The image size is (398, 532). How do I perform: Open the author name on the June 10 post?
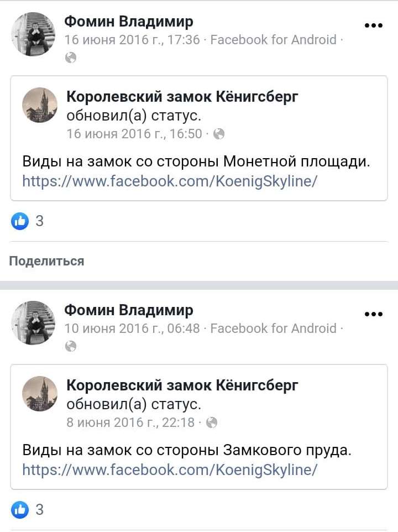click(129, 310)
